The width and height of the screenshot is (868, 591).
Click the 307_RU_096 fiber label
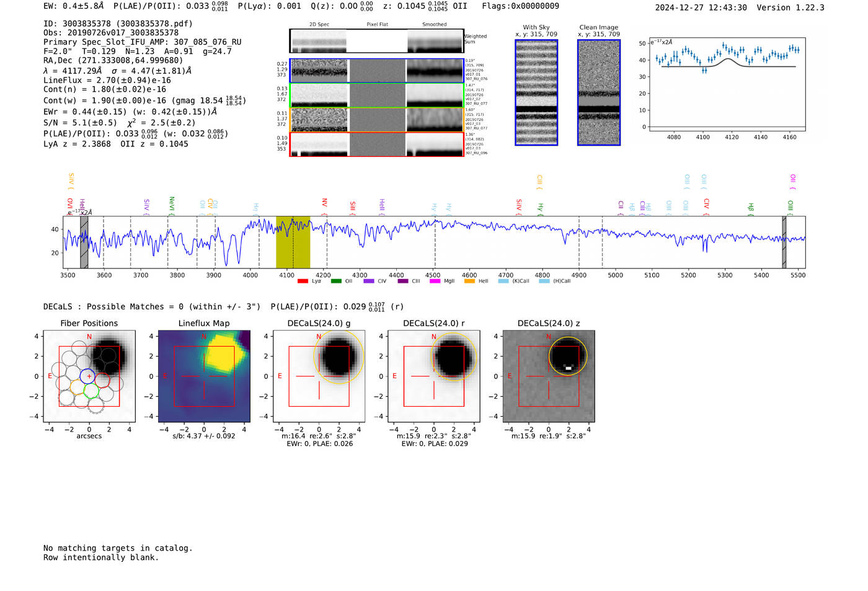tap(476, 153)
